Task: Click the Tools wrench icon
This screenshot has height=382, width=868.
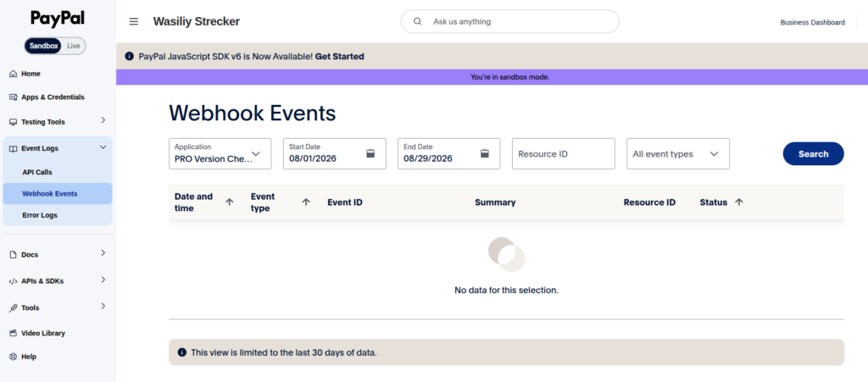Action: point(14,308)
